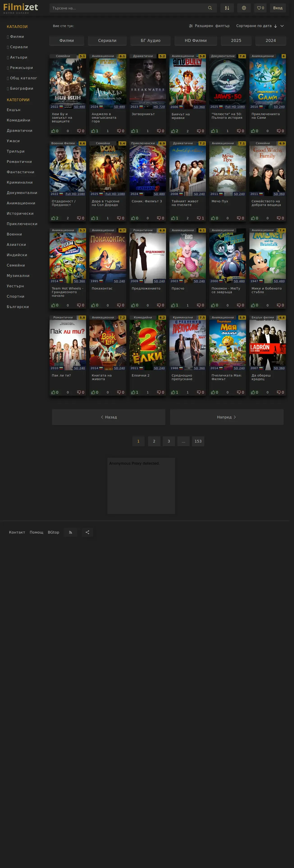Thumbs down the movie Мечо Пух
The height and width of the screenshot is (868, 294).
click(239, 218)
